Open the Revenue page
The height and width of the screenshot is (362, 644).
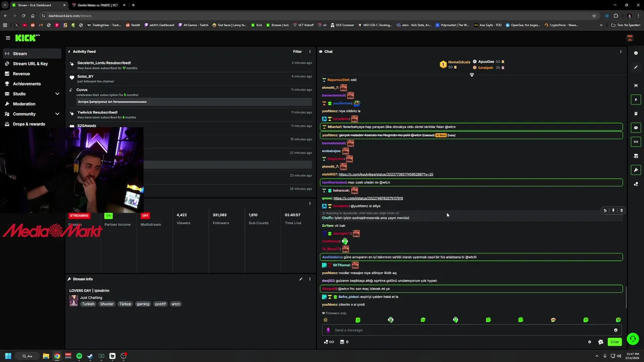[32, 73]
